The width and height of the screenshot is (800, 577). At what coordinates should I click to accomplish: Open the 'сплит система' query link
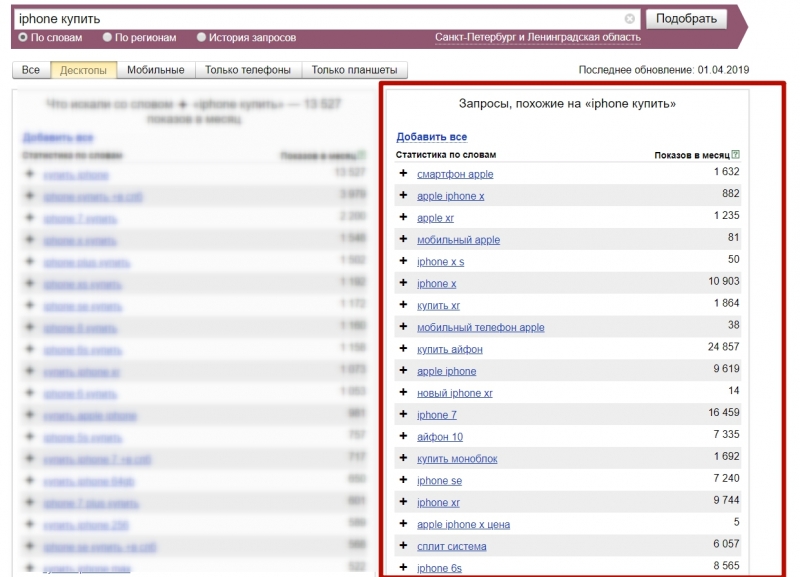[x=452, y=546]
